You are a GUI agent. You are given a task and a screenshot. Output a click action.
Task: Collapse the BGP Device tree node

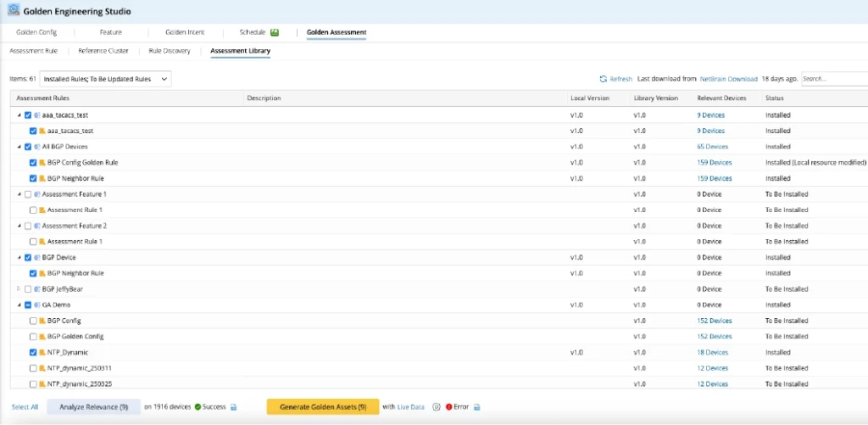pos(19,258)
